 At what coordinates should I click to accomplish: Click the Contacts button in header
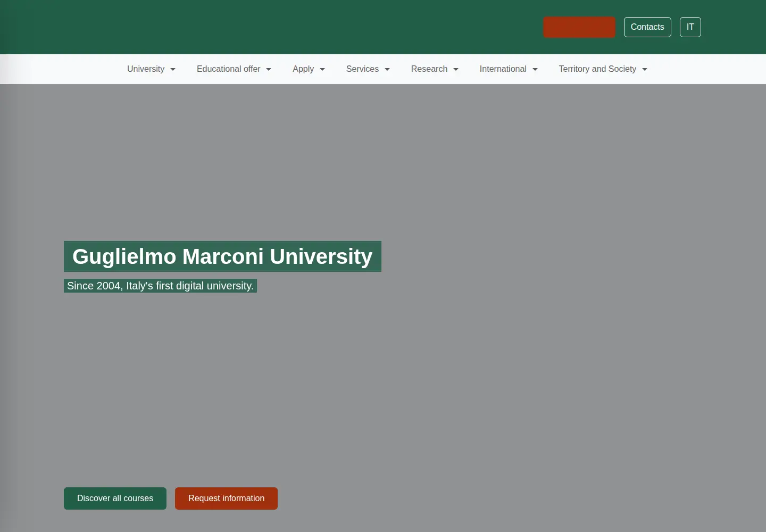pyautogui.click(x=647, y=27)
